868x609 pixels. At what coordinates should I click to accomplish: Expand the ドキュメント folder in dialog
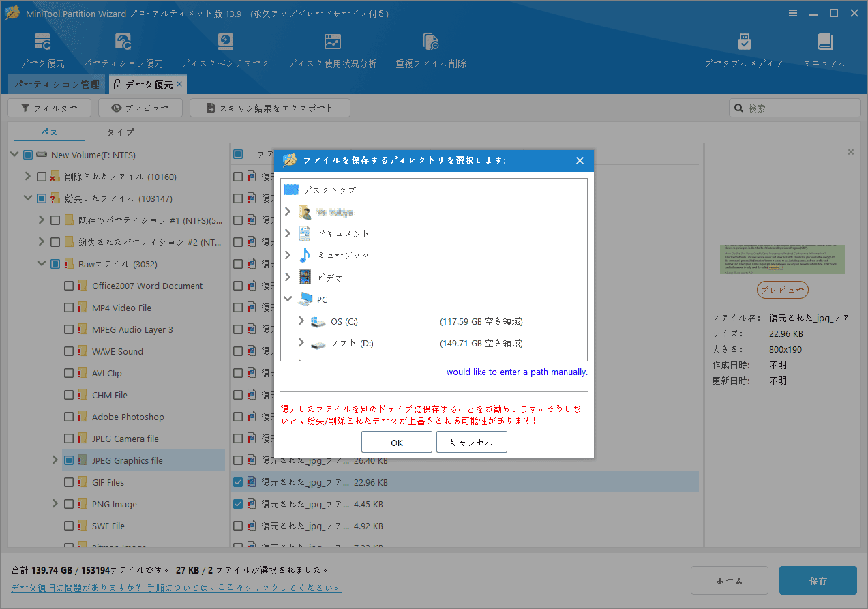coord(288,233)
